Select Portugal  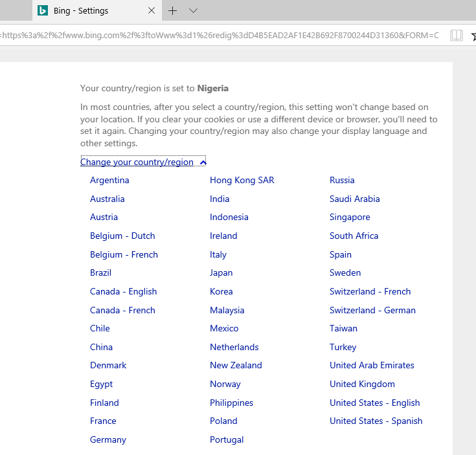click(x=227, y=440)
